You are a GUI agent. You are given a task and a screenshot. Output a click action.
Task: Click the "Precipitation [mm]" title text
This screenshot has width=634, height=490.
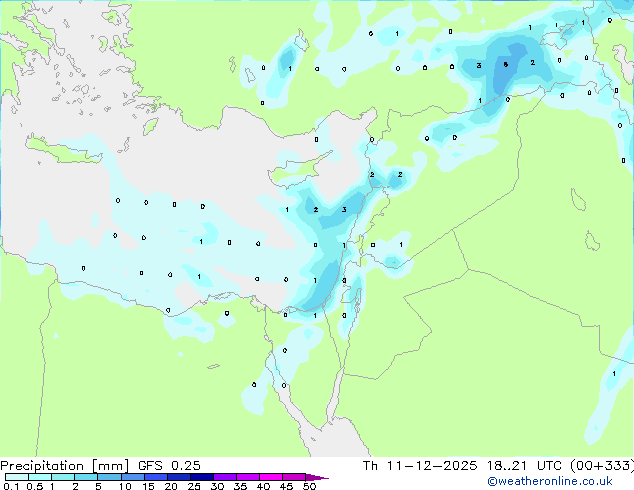click(65, 466)
